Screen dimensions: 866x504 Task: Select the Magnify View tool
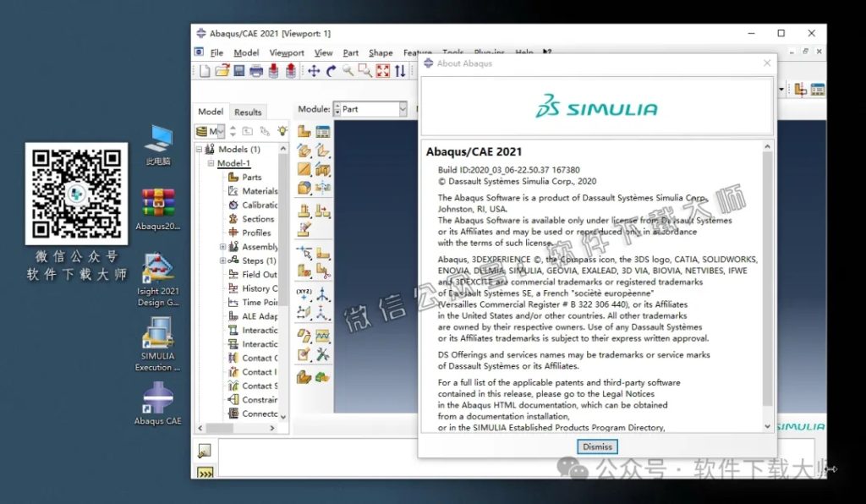[x=348, y=71]
